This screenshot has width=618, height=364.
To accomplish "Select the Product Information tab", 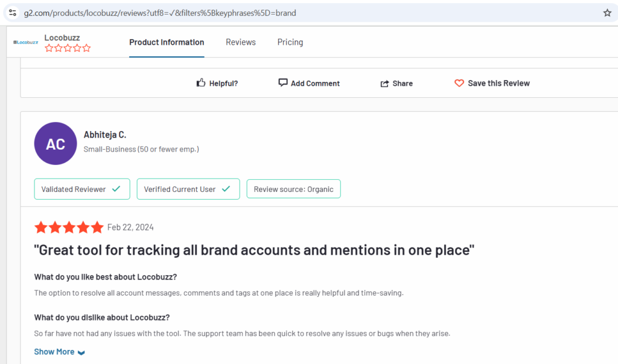I will click(167, 42).
